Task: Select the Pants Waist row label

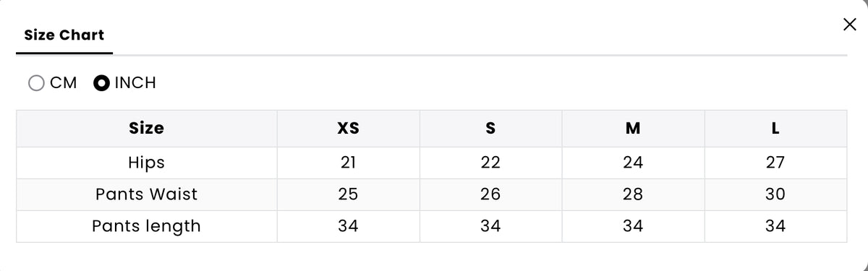Action: tap(146, 194)
